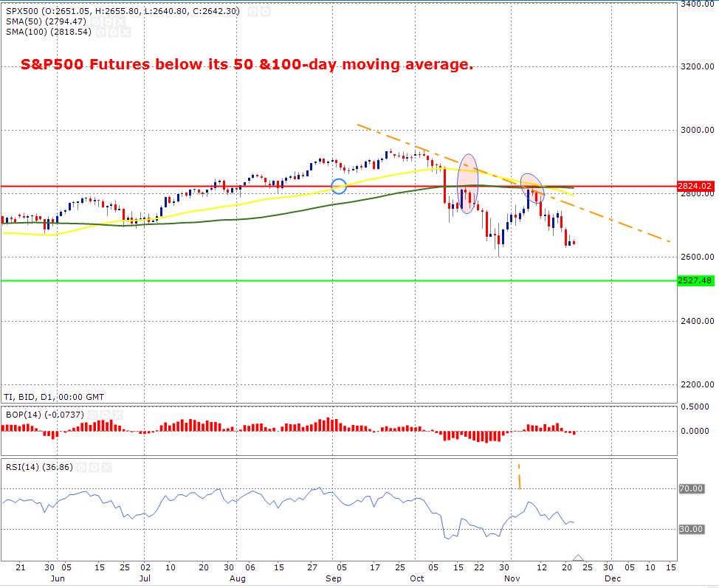Click the scroll-to-latest triangle on date axis
Viewport: 719px width, 588px height.
tap(578, 557)
